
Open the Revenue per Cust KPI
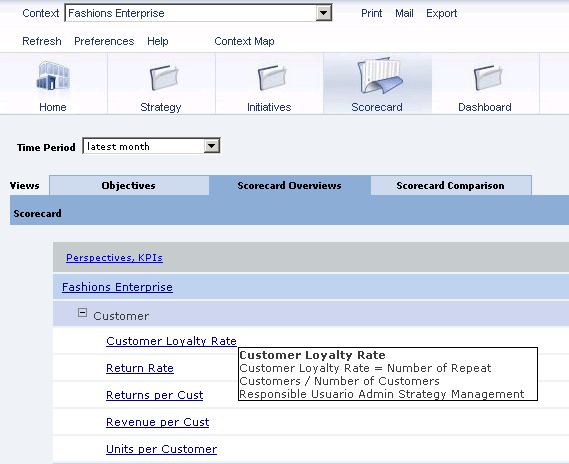point(157,422)
